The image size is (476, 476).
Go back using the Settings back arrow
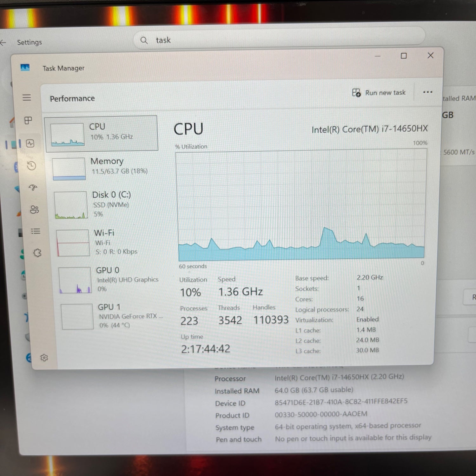click(3, 42)
